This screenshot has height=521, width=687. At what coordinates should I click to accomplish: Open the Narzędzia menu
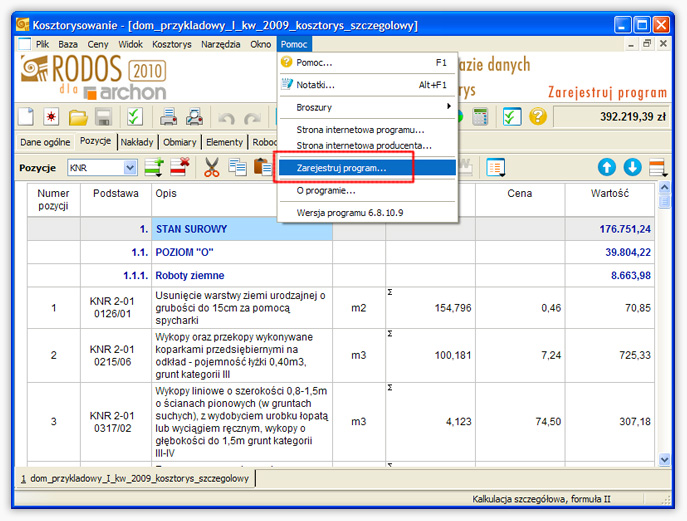tap(221, 44)
